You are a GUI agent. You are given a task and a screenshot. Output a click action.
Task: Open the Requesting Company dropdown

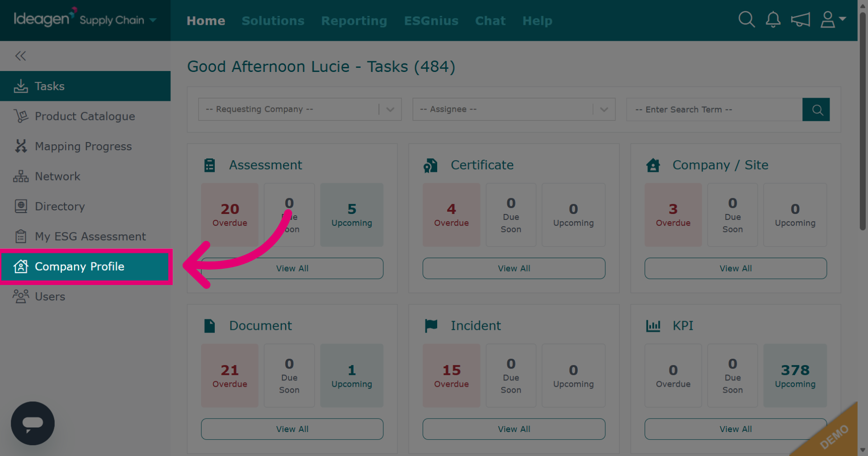coord(300,109)
